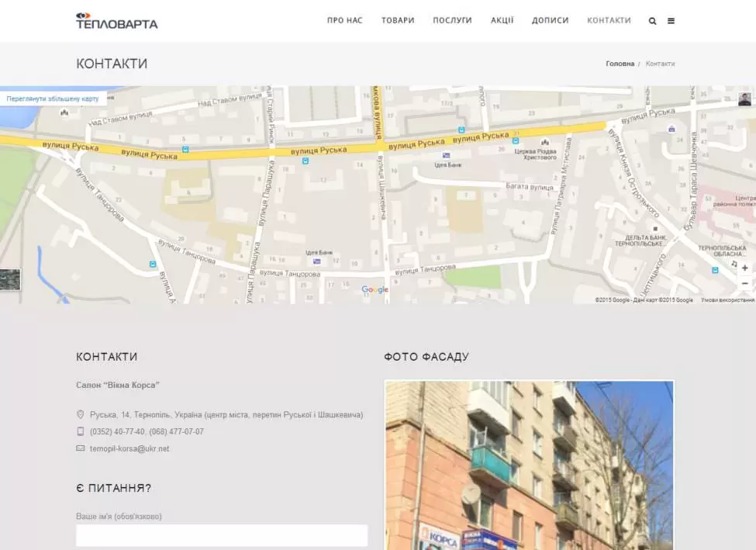Zoom out on the map

(744, 283)
